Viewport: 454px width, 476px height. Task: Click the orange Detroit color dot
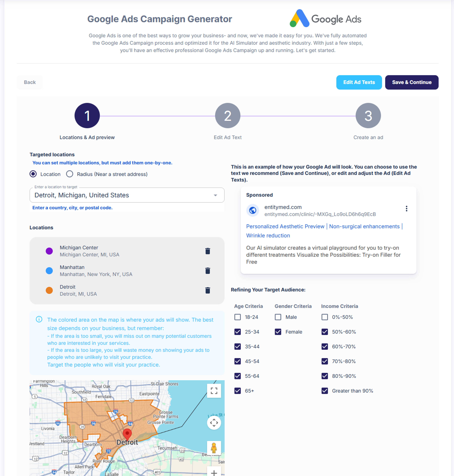(x=49, y=290)
